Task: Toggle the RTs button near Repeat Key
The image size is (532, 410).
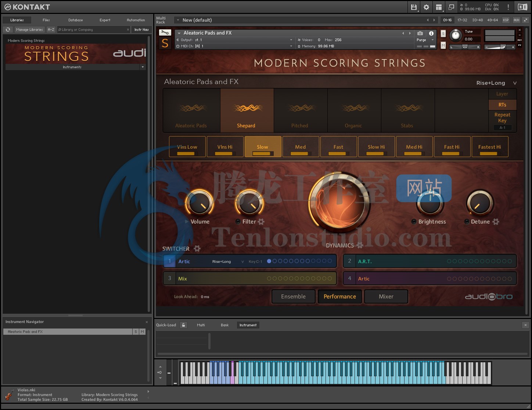Action: (x=502, y=105)
